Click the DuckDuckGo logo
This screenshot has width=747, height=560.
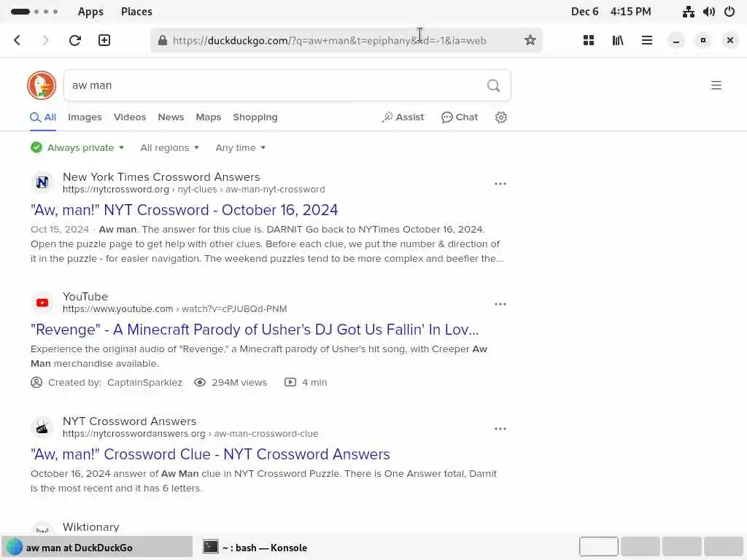(x=42, y=85)
